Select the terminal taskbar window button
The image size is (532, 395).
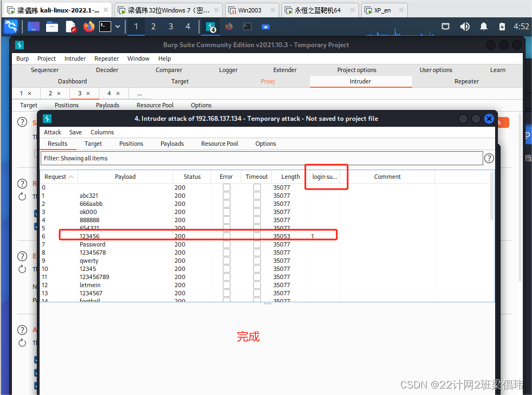pyautogui.click(x=247, y=27)
